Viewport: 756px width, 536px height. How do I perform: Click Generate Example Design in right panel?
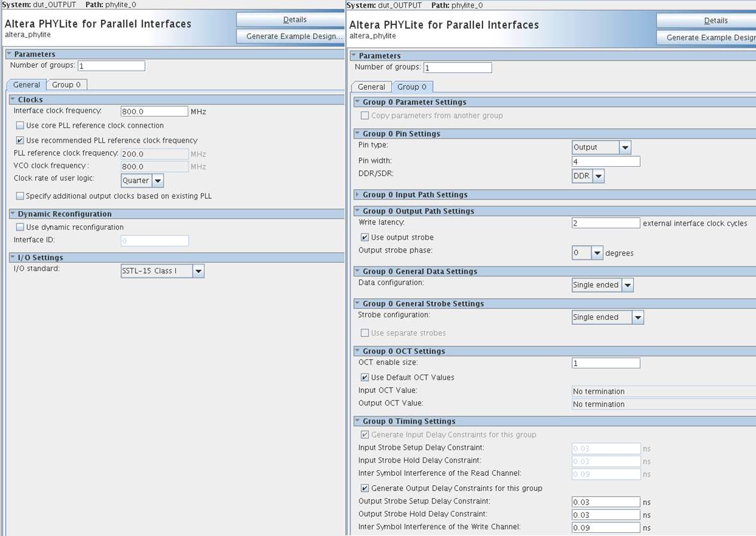coord(706,38)
